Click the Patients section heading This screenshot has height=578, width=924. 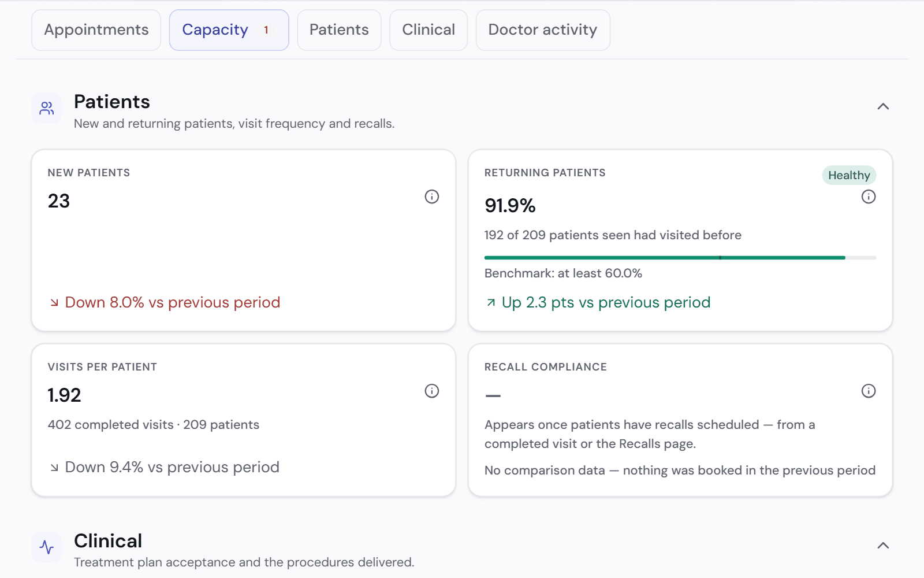(112, 102)
